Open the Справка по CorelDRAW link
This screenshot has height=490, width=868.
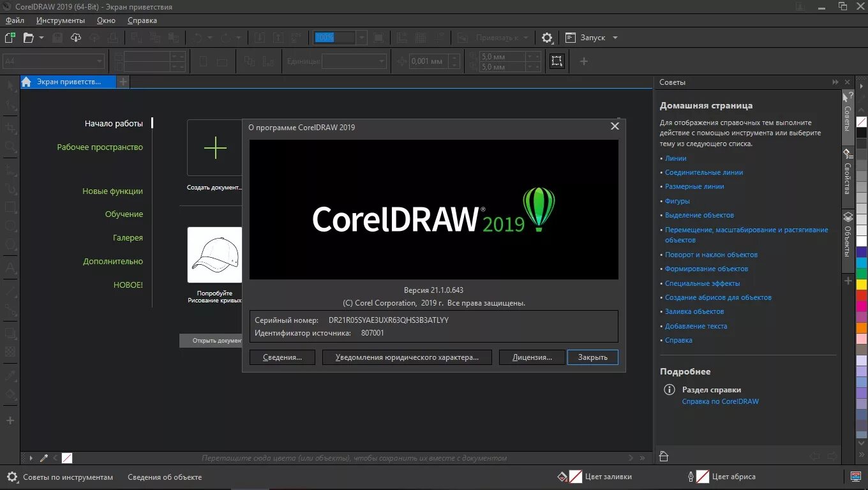[x=721, y=401]
